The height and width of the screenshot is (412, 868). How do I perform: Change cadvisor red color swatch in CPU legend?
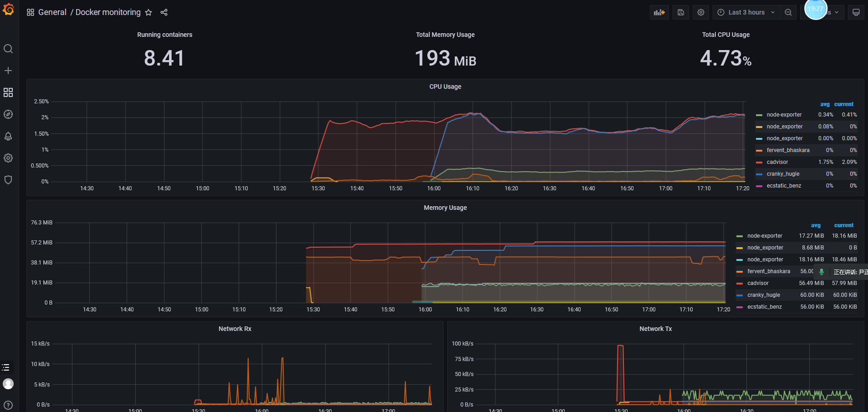[759, 163]
